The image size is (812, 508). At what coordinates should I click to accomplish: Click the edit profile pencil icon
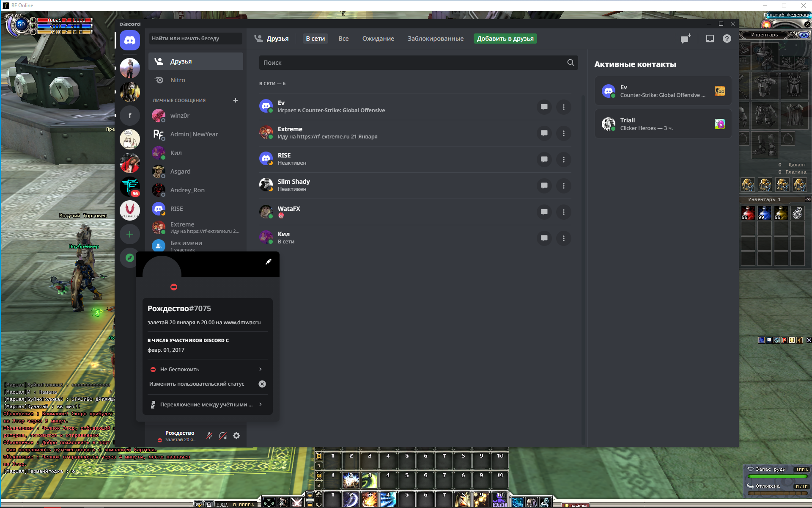pyautogui.click(x=268, y=262)
